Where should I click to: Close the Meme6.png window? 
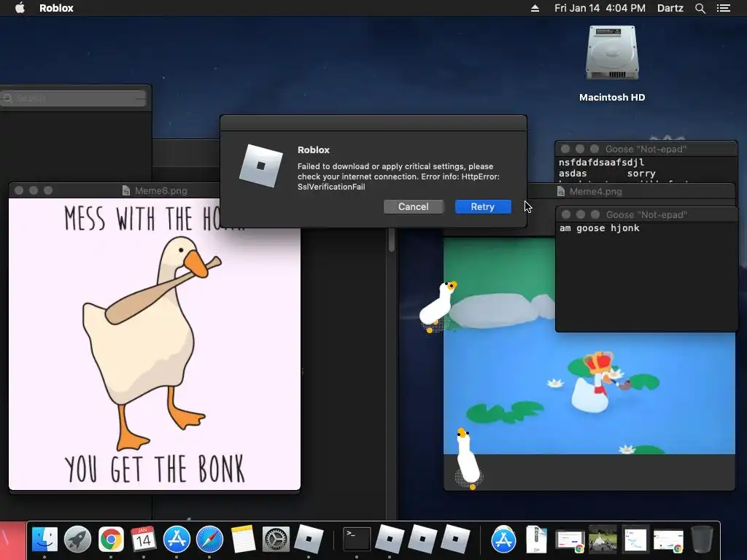click(x=19, y=190)
